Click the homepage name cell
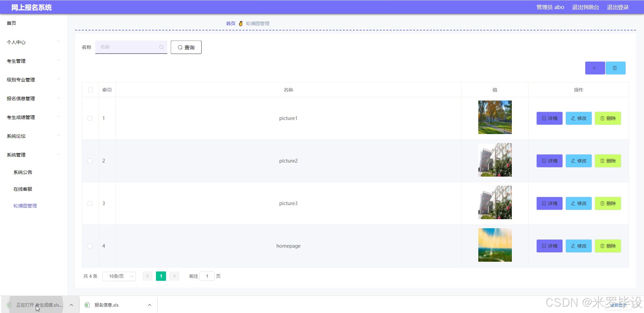This screenshot has width=644, height=313. (288, 246)
